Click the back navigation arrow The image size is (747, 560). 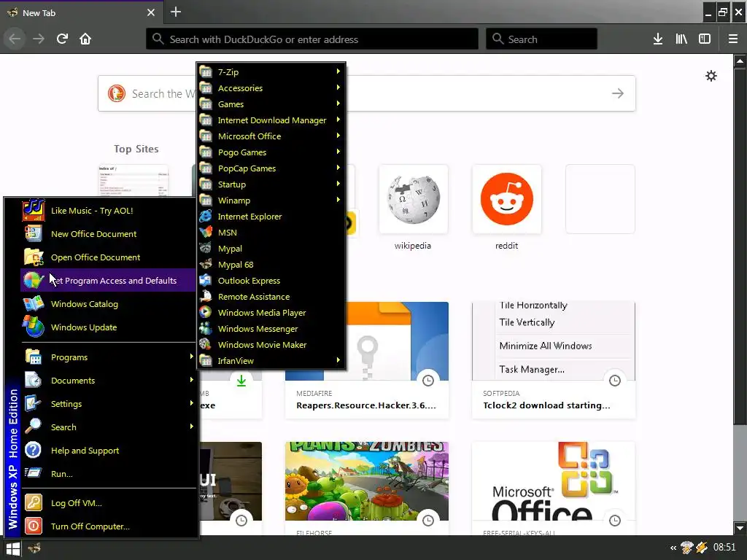[15, 39]
